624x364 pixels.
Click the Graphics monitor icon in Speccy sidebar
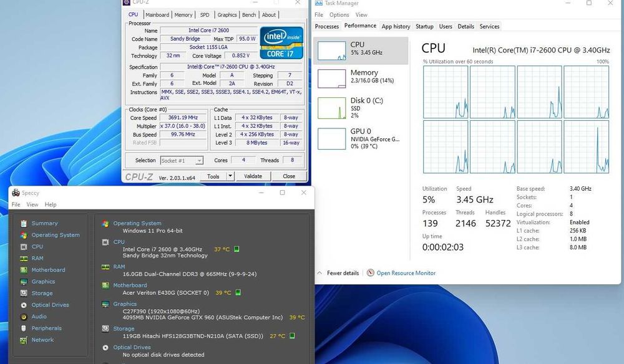(24, 282)
